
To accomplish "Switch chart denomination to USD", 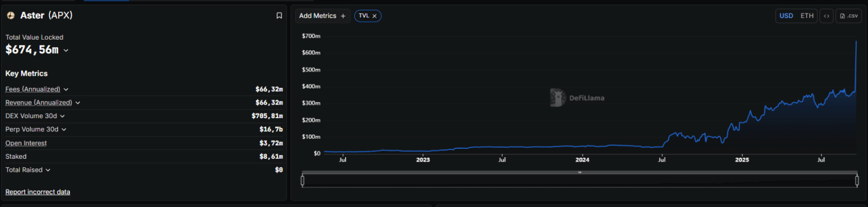I will [x=786, y=16].
